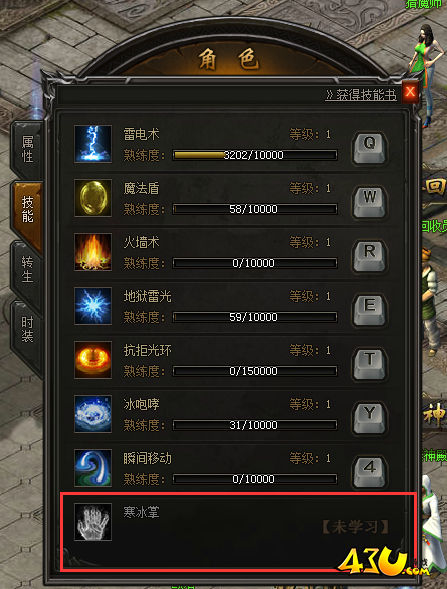The width and height of the screenshot is (447, 589).
Task: Close the 角色 panel with red X
Action: point(410,91)
